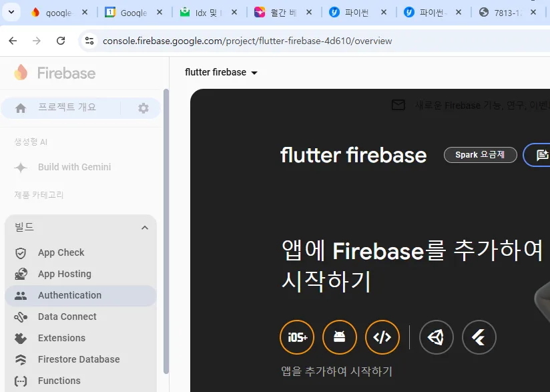View site information icon in address bar
This screenshot has height=392, width=550.
pos(89,41)
